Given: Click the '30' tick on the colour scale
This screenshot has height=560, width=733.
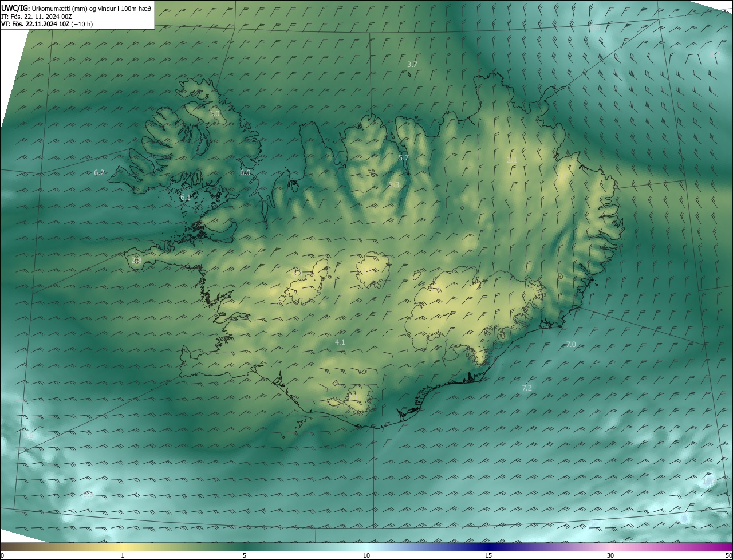Looking at the screenshot, I should point(610,555).
